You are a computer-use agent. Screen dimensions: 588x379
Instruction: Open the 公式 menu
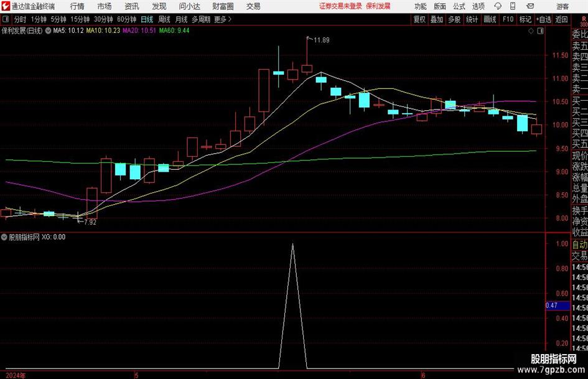click(459, 6)
